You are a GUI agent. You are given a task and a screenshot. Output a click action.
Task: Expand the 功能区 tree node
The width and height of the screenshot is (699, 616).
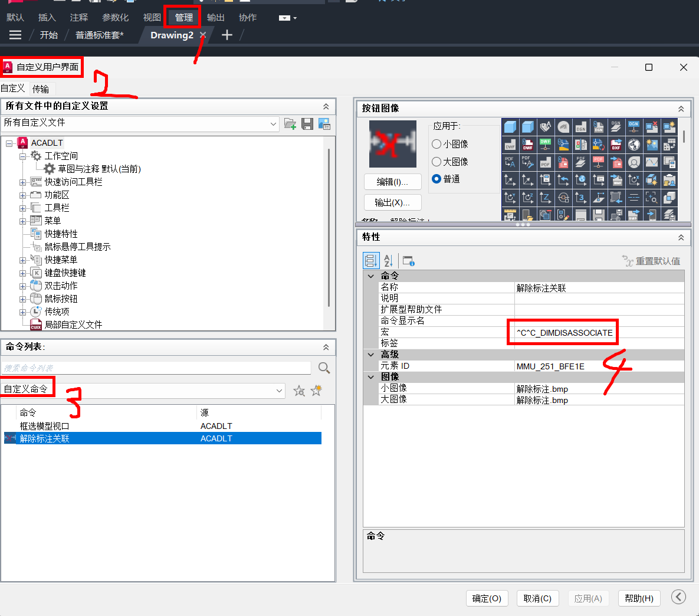point(22,195)
